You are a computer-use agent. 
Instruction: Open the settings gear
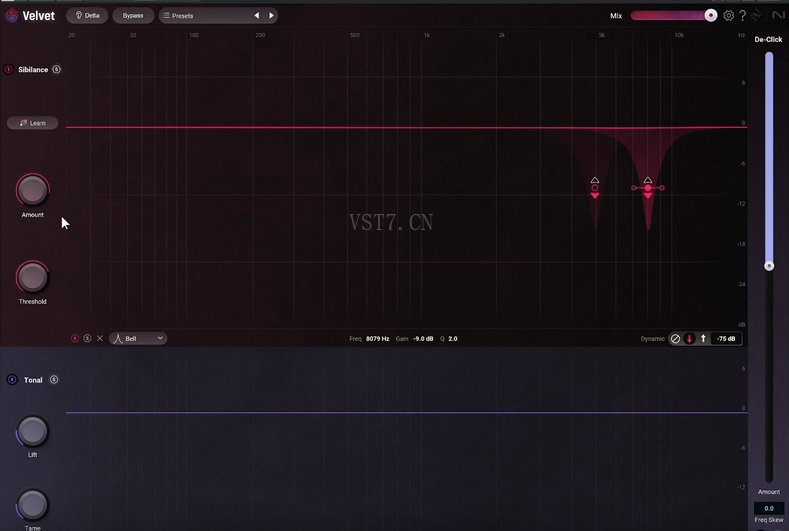click(x=728, y=16)
